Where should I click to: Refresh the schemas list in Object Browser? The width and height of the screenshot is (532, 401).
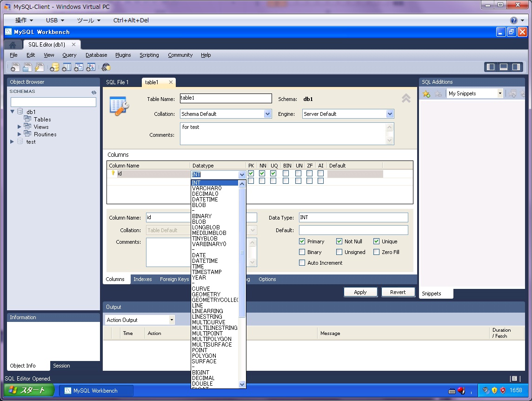[94, 92]
